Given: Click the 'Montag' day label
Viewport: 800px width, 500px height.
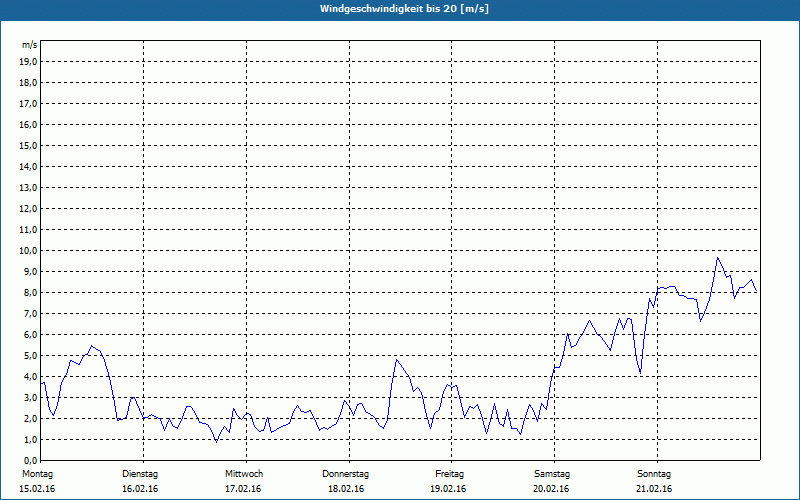Looking at the screenshot, I should pyautogui.click(x=37, y=474).
